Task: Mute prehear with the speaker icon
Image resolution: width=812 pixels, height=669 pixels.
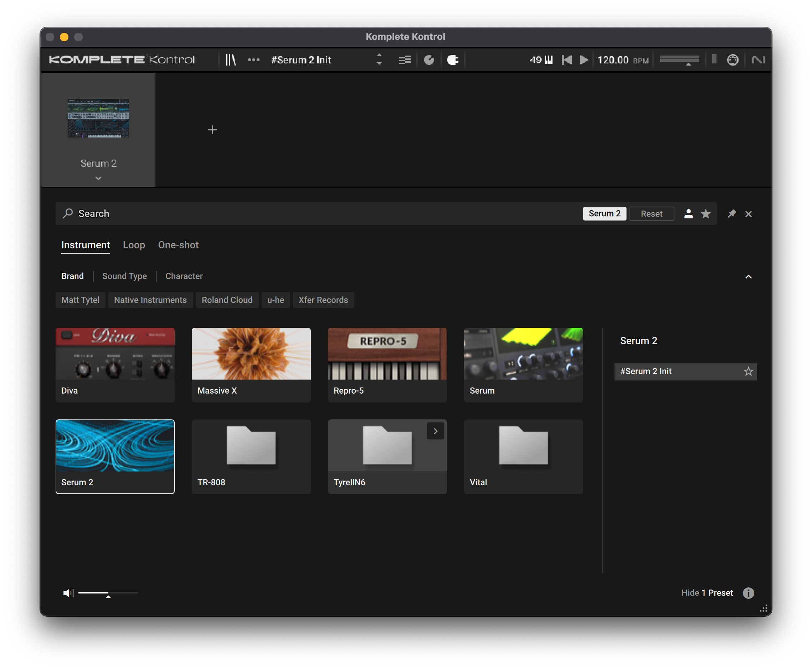Action: pyautogui.click(x=68, y=593)
